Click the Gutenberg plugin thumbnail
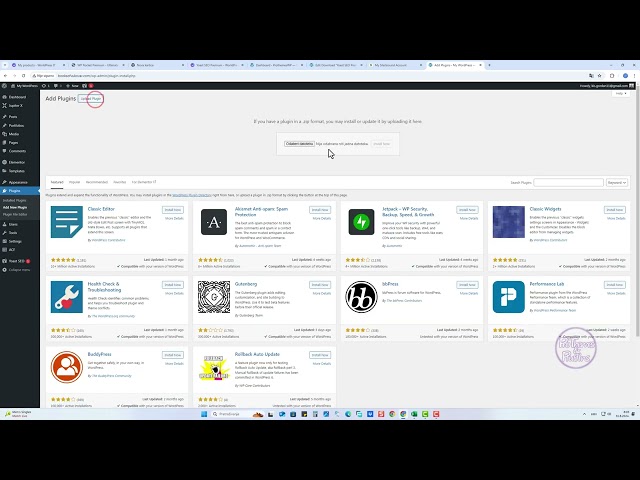Viewport: 640px width, 480px height. point(214,297)
